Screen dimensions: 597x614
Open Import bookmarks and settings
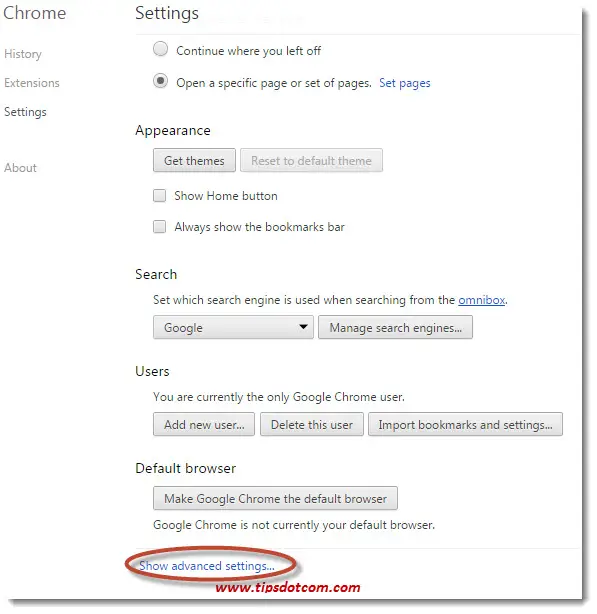(x=465, y=424)
